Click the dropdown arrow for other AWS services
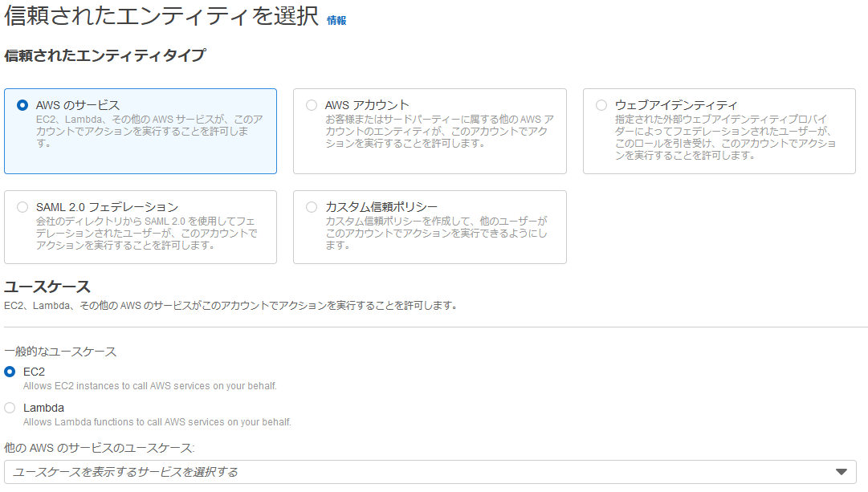This screenshot has width=868, height=492. coord(842,472)
